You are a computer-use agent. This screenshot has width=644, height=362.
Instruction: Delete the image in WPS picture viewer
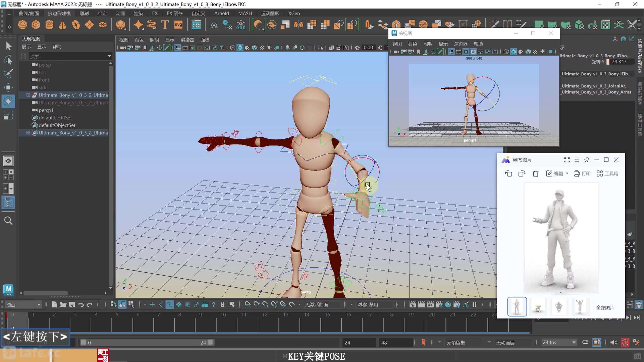point(535,173)
